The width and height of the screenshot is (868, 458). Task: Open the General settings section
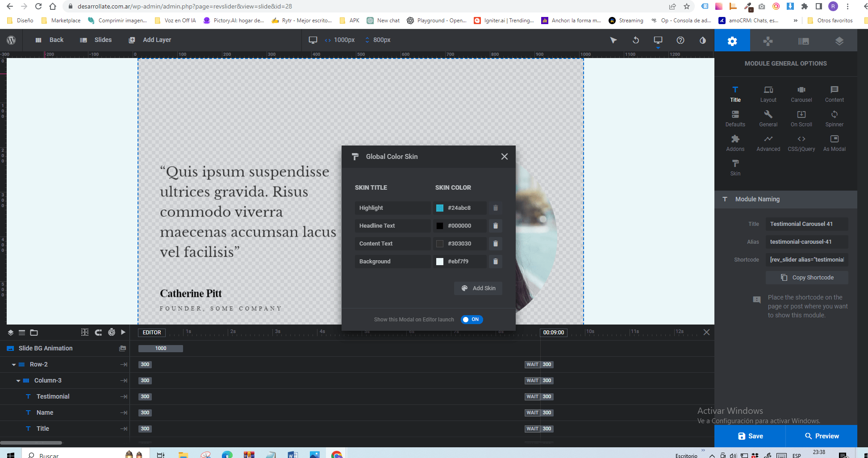pyautogui.click(x=768, y=119)
